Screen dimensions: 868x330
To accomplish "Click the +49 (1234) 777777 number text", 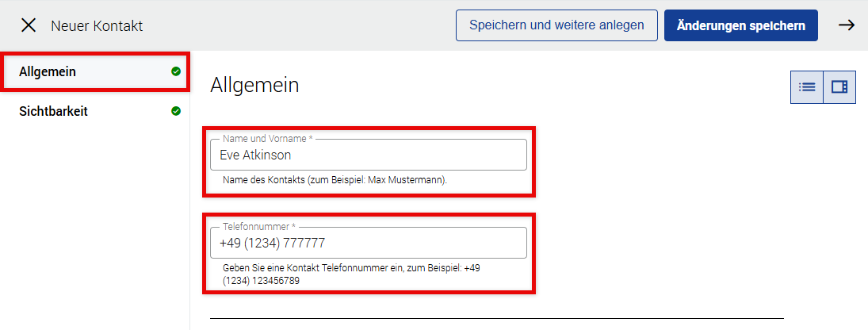I will (x=272, y=244).
